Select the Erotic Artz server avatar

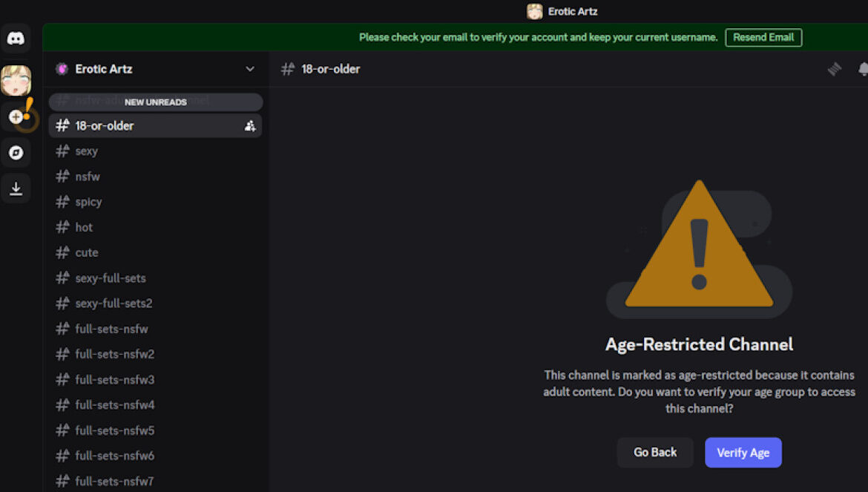click(16, 80)
